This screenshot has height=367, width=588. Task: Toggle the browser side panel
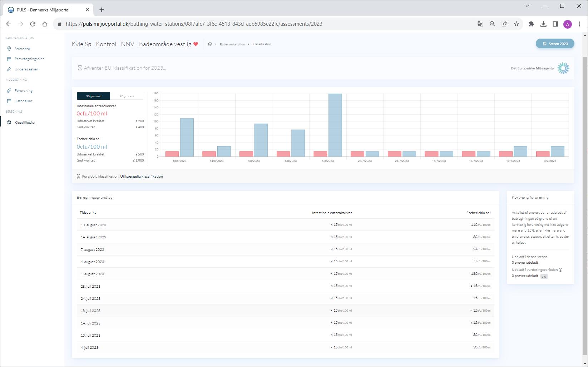click(x=555, y=24)
